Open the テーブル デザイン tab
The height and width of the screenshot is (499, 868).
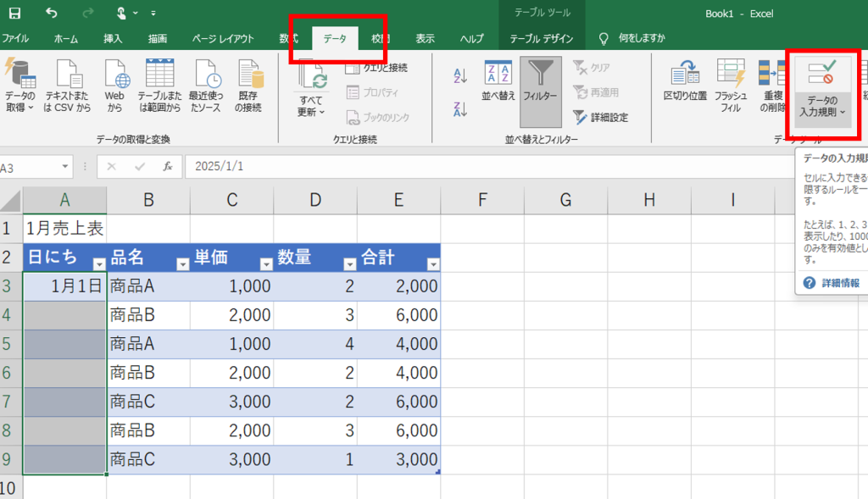pos(541,39)
